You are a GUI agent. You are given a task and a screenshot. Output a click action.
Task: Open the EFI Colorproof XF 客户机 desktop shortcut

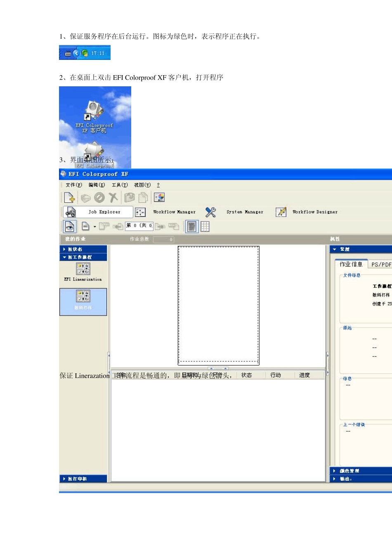tap(94, 117)
